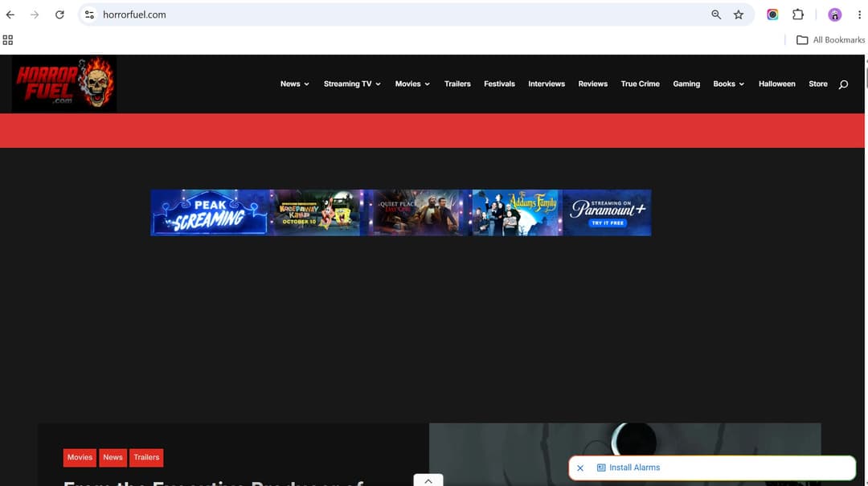Expand the Streaming TV dropdown menu
868x486 pixels.
(x=352, y=84)
